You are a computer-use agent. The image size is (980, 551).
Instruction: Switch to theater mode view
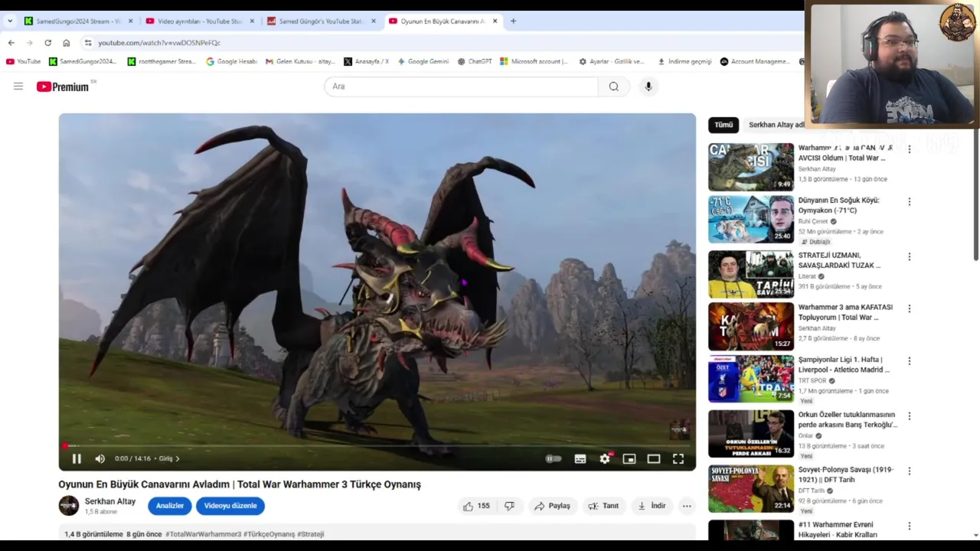click(x=654, y=458)
